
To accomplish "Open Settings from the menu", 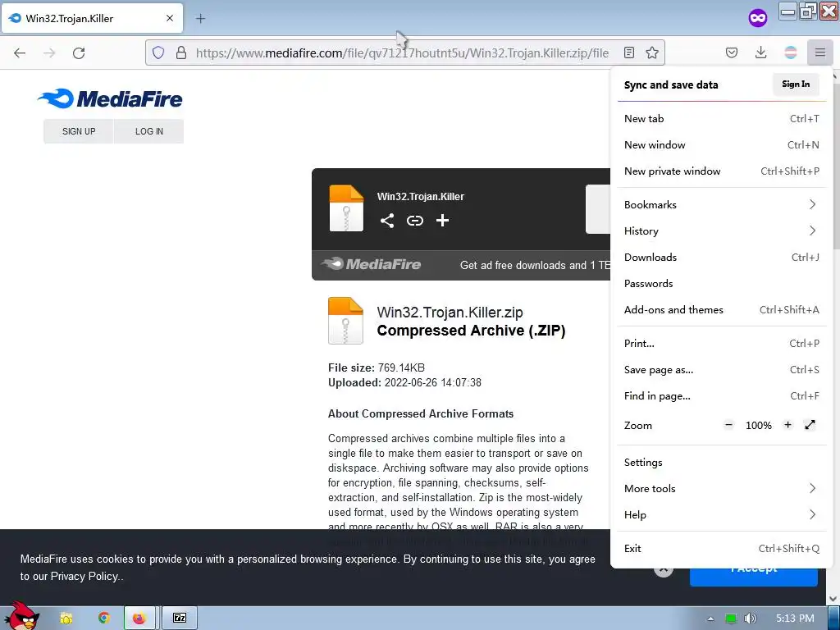I will pyautogui.click(x=722, y=463).
